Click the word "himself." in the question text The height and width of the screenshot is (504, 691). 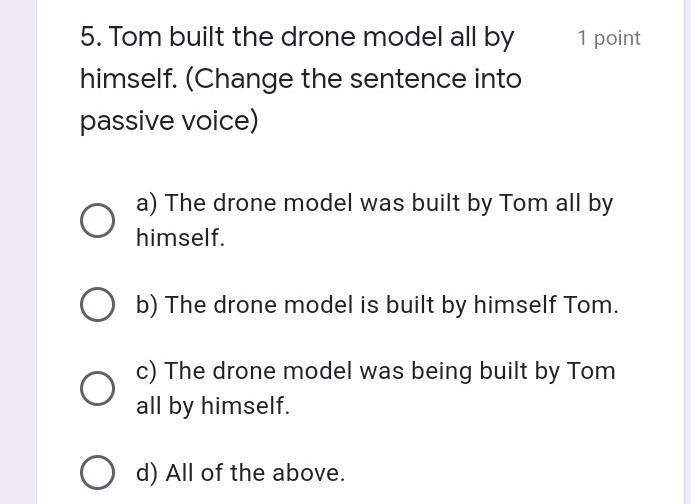click(129, 79)
